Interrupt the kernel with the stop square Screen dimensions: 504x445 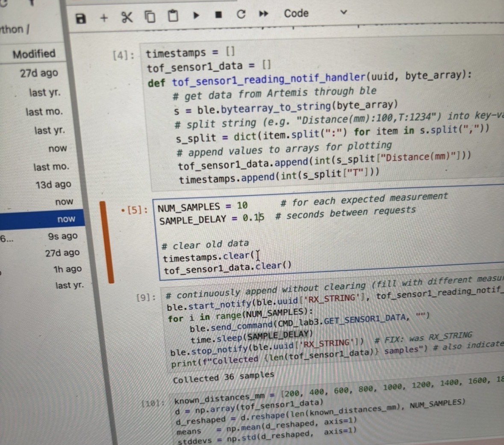pyautogui.click(x=218, y=15)
